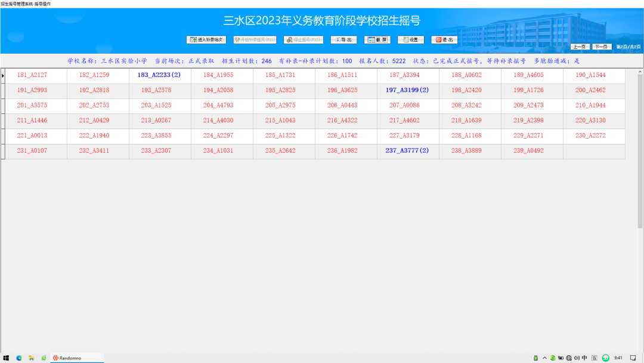Click vertical scrollbar thumb in results grid
644x363 pixels.
[x=640, y=151]
